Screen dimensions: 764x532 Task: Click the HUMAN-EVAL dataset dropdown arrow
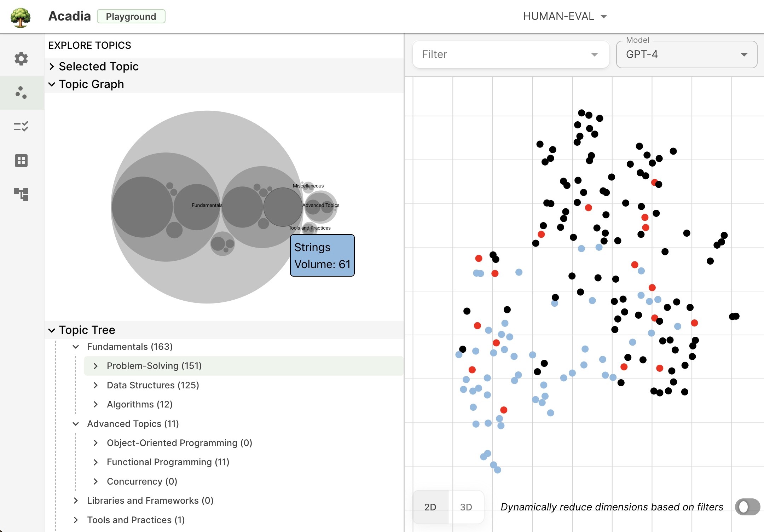click(x=604, y=17)
